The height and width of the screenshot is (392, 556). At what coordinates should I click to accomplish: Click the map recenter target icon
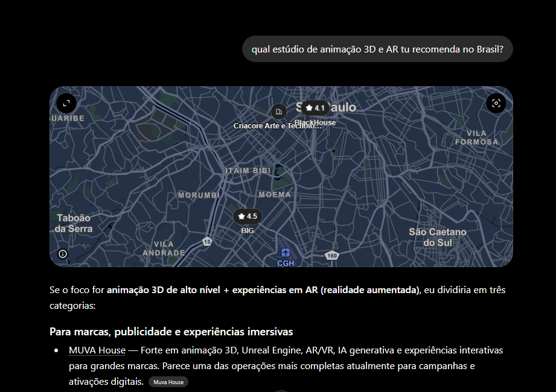tap(496, 103)
